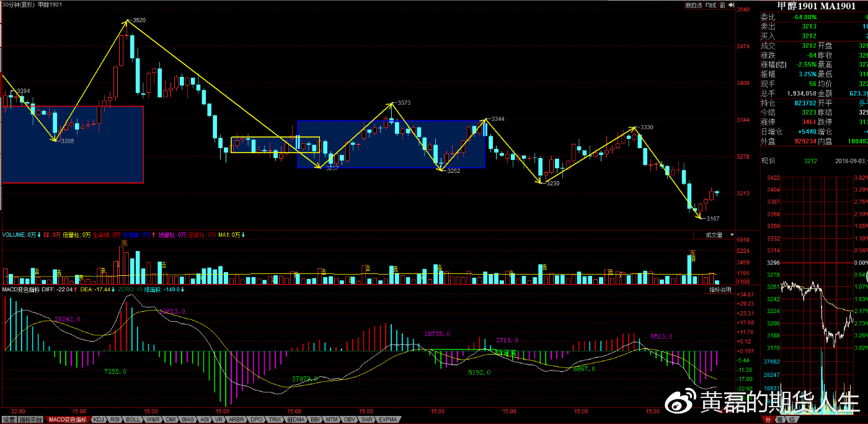Click the 买入 price 3212

pos(808,36)
